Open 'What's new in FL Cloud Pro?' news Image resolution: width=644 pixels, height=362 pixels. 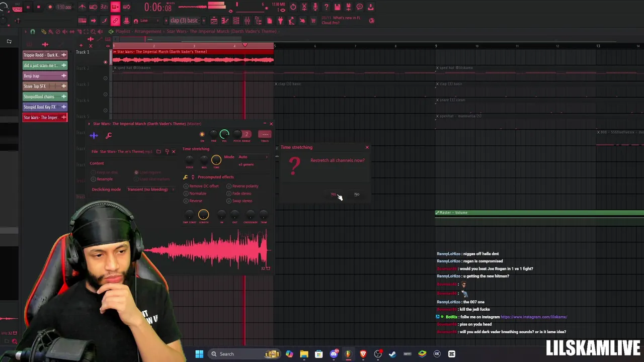click(x=341, y=20)
